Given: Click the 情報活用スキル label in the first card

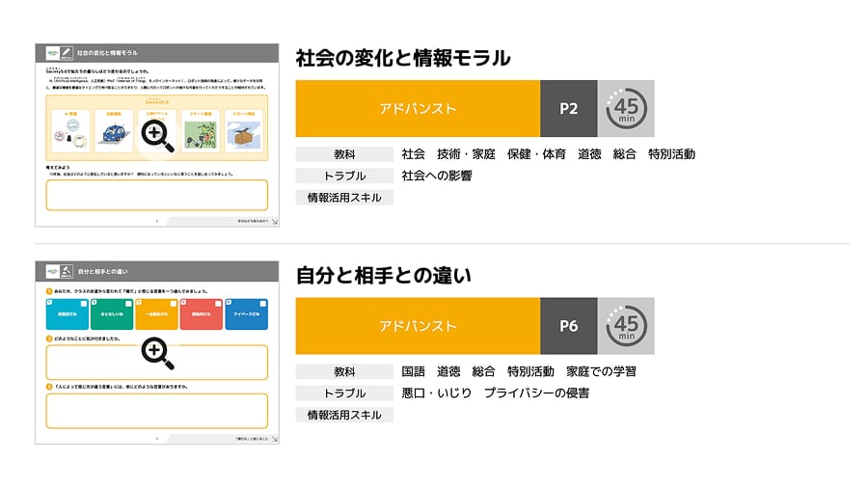Looking at the screenshot, I should [344, 198].
